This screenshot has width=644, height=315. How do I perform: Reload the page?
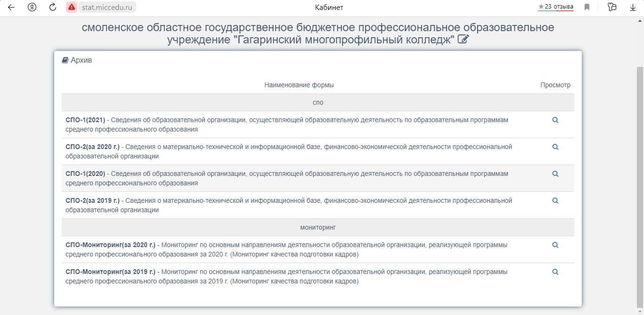click(53, 7)
